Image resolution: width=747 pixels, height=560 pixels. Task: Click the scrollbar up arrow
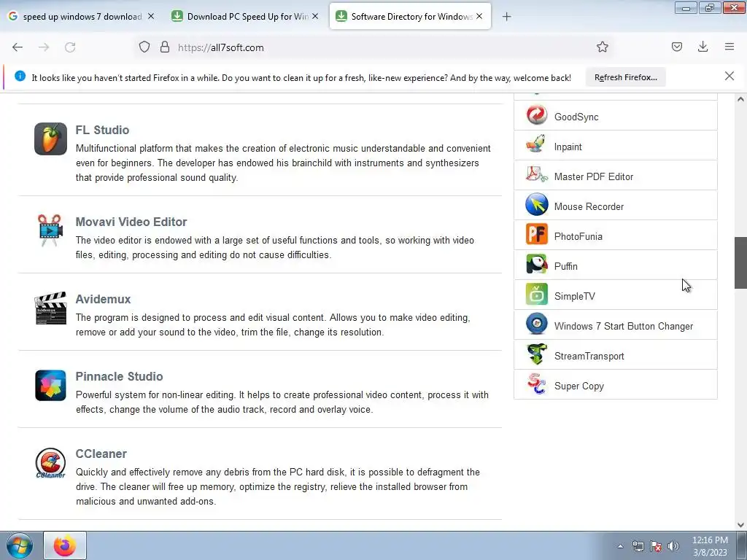point(740,99)
